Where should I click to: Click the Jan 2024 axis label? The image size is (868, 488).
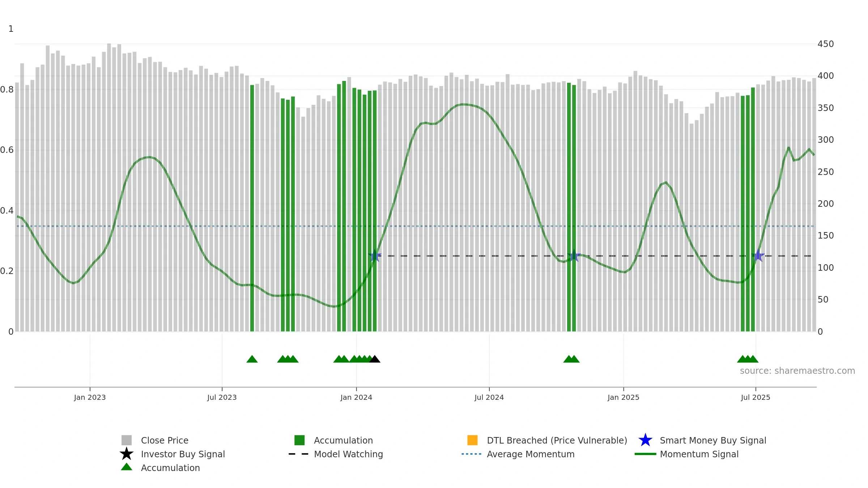click(356, 398)
